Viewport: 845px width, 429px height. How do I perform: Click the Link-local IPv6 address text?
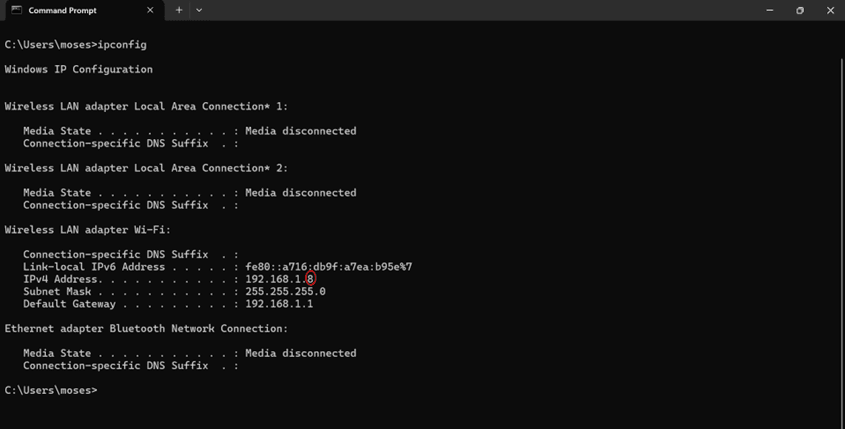click(x=329, y=267)
